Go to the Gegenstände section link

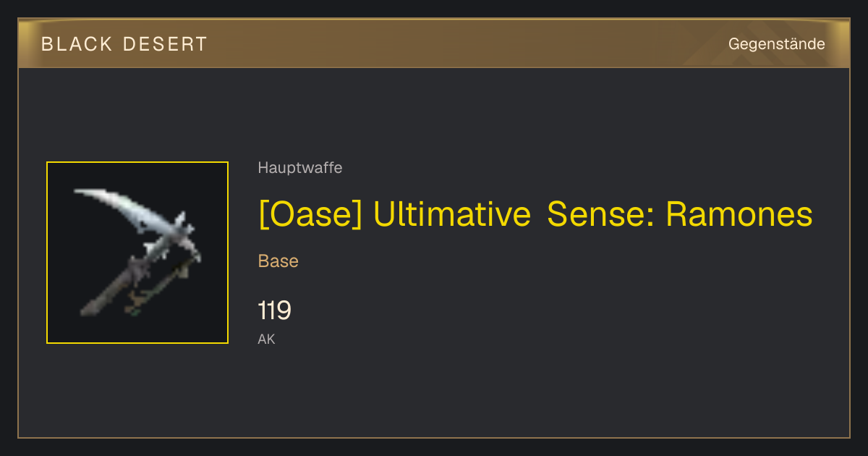[x=776, y=44]
